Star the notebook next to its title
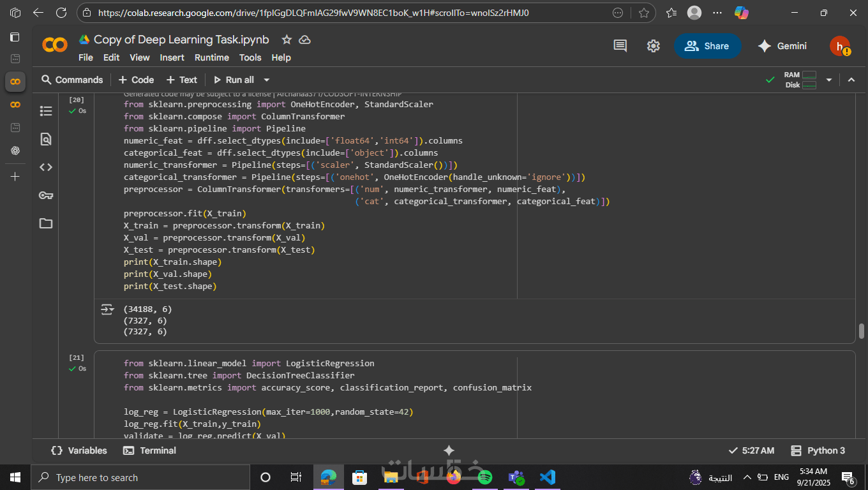 pyautogui.click(x=287, y=40)
